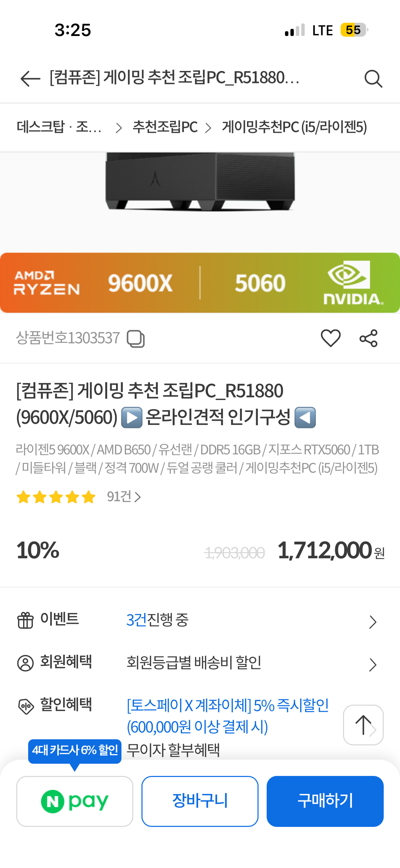Tap the back arrow icon
This screenshot has height=868, width=400.
pos(30,79)
